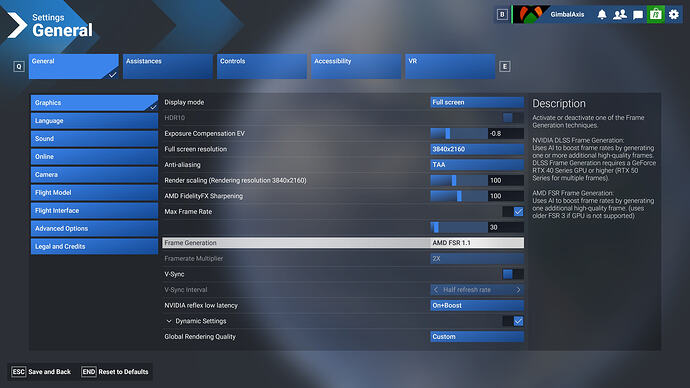Click the settings gear icon
The image size is (690, 388).
coord(674,15)
